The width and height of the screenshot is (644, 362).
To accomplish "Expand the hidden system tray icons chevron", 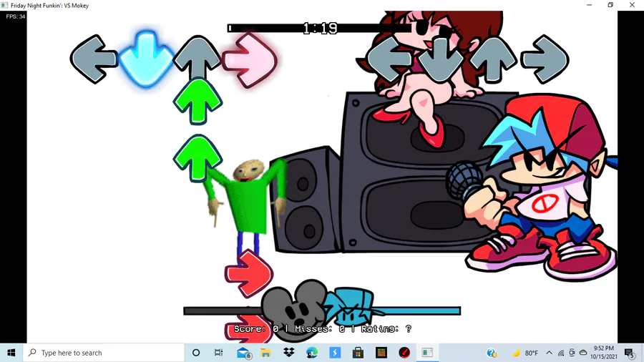I will pos(549,353).
